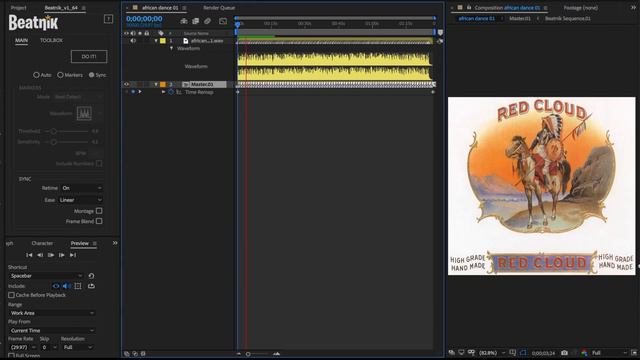The image size is (640, 360).
Task: Enable Cache Before Playback checkbox
Action: 11,295
